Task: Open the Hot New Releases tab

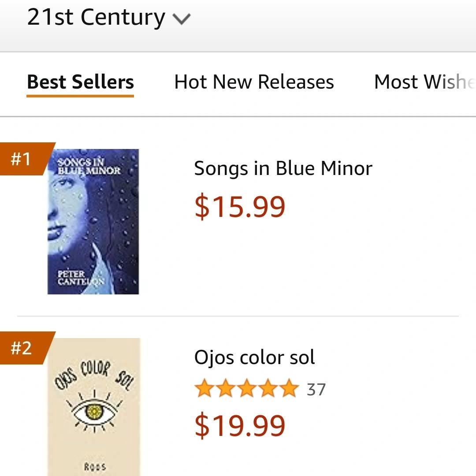Action: pyautogui.click(x=254, y=82)
